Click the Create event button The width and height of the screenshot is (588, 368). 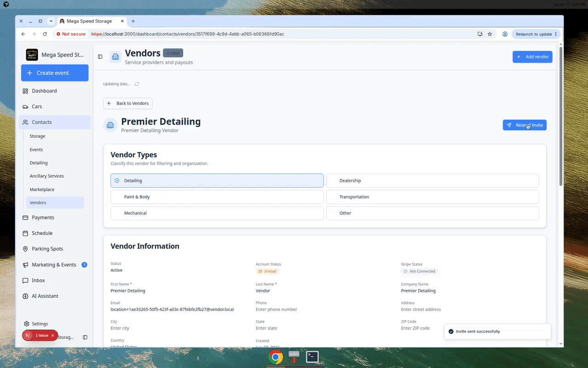(x=55, y=73)
